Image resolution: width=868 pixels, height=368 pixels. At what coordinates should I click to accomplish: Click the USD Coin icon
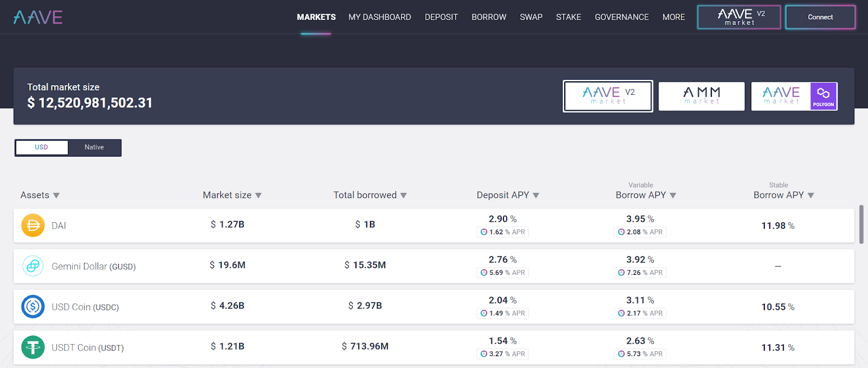click(33, 307)
